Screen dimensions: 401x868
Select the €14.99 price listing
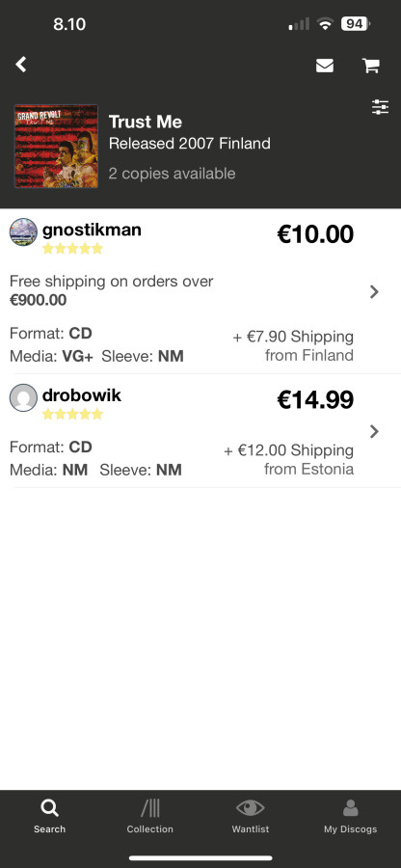315,399
